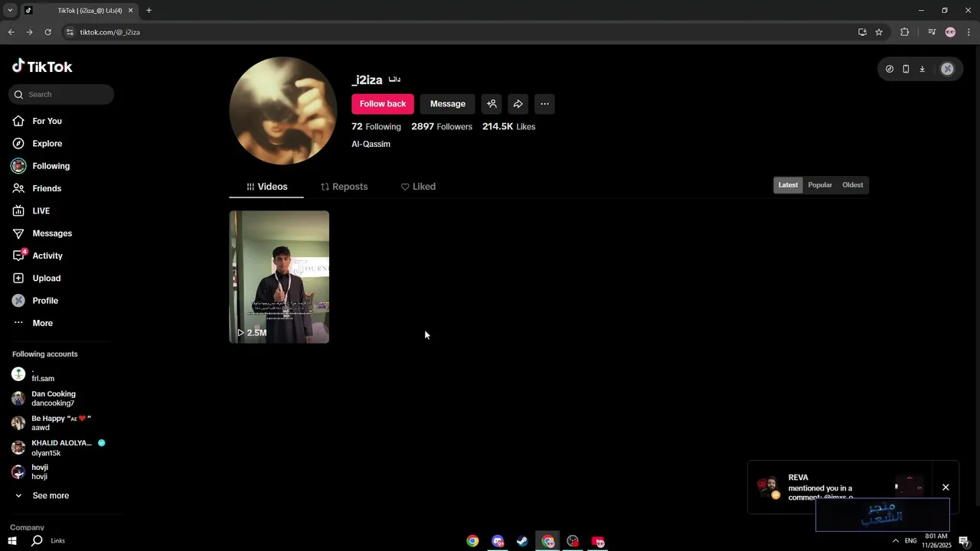Open the Windows notification center
The height and width of the screenshot is (551, 980).
coord(964,541)
